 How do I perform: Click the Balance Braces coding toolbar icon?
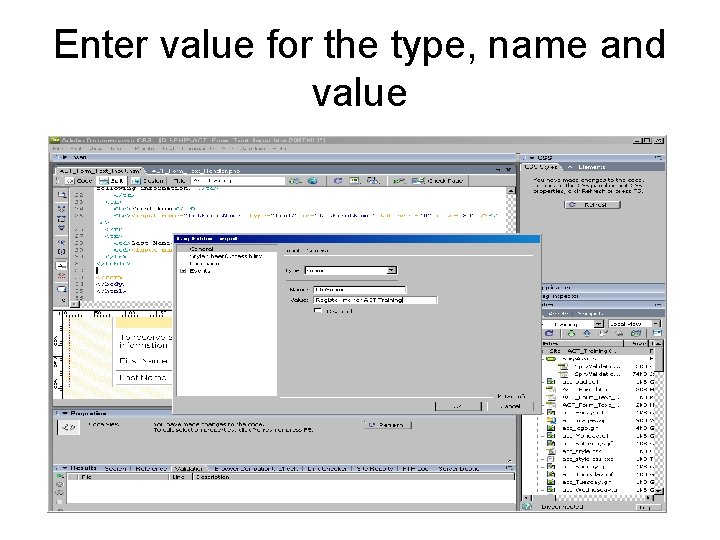click(62, 252)
